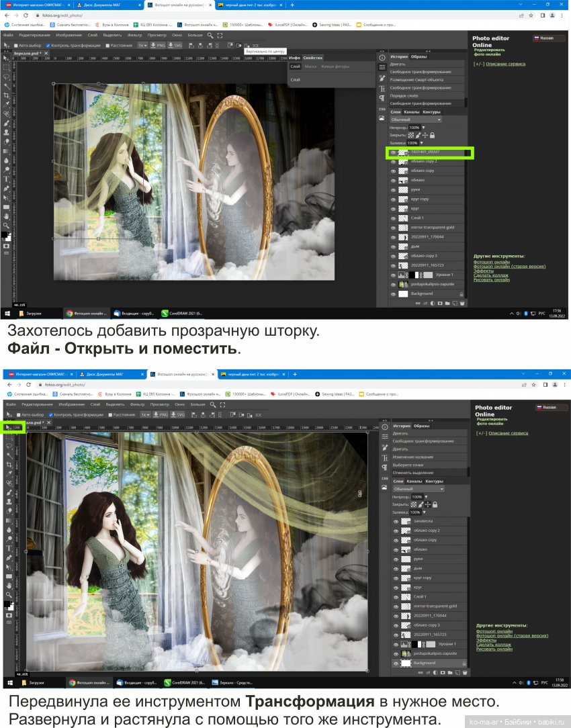
Task: Select the green-highlighted Move tool in lower screenshot
Action: (8, 426)
